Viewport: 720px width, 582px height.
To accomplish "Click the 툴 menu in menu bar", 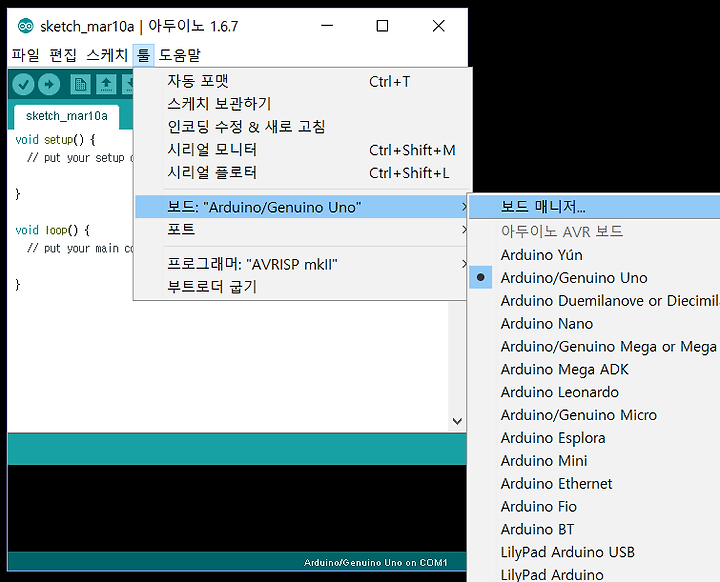I will point(143,55).
